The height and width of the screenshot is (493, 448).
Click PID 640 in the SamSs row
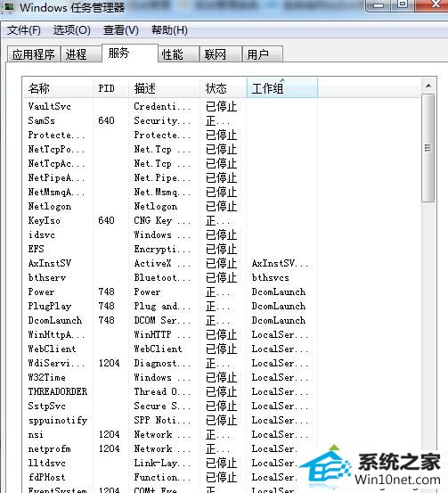click(106, 120)
